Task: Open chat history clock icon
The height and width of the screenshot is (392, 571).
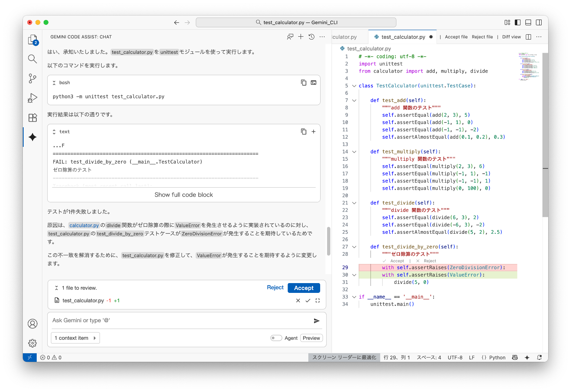Action: 312,37
